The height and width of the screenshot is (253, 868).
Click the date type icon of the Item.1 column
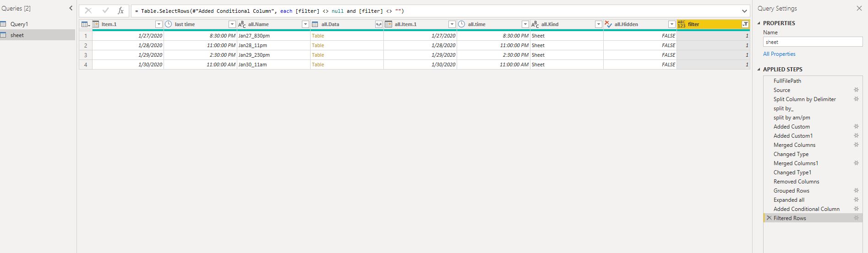click(x=96, y=24)
